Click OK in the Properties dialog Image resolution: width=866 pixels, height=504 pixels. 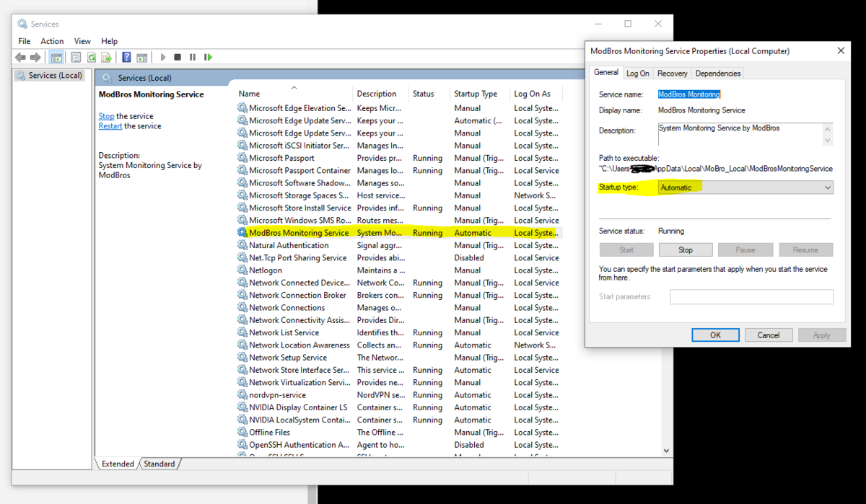pyautogui.click(x=715, y=335)
